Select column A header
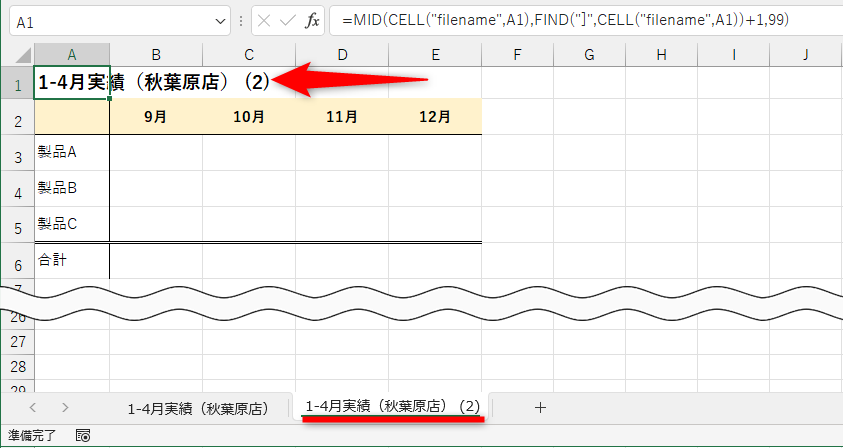 72,54
